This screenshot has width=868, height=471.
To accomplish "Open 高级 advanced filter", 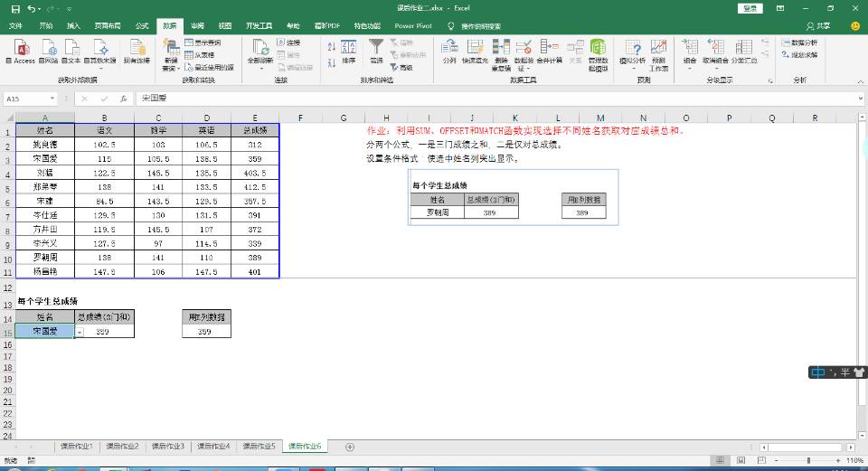I will pyautogui.click(x=401, y=68).
